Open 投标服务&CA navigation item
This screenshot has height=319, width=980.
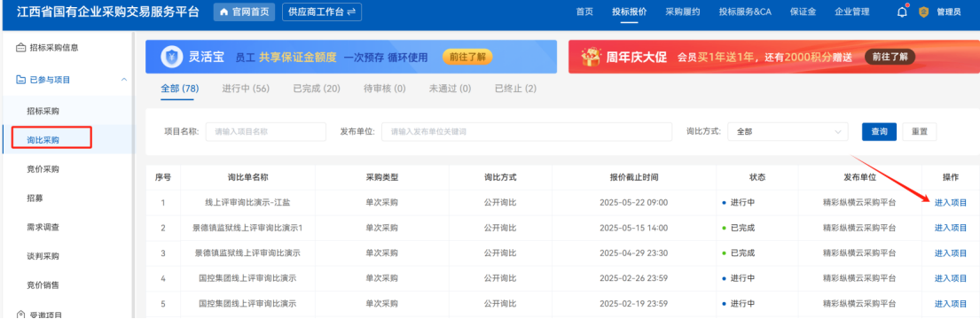[x=745, y=12]
